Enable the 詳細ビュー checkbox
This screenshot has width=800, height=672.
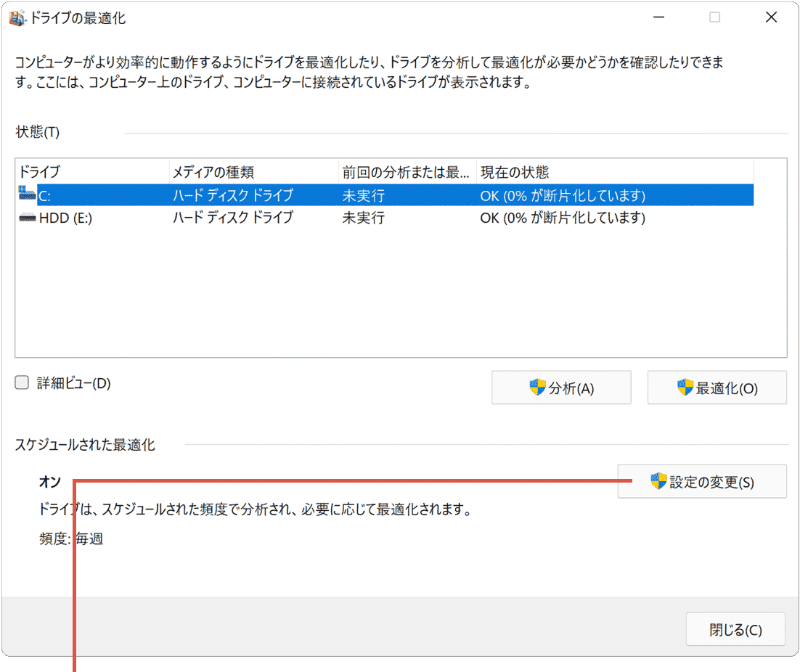[21, 382]
